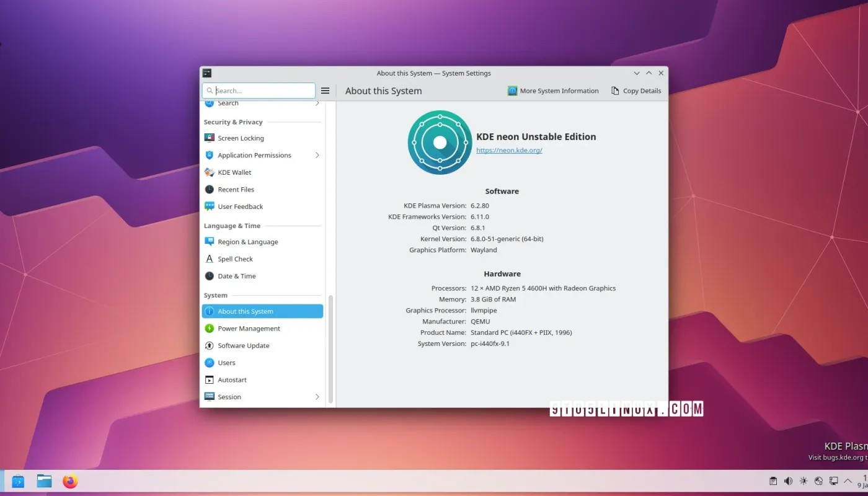
Task: Open network tray icon
Action: point(834,481)
